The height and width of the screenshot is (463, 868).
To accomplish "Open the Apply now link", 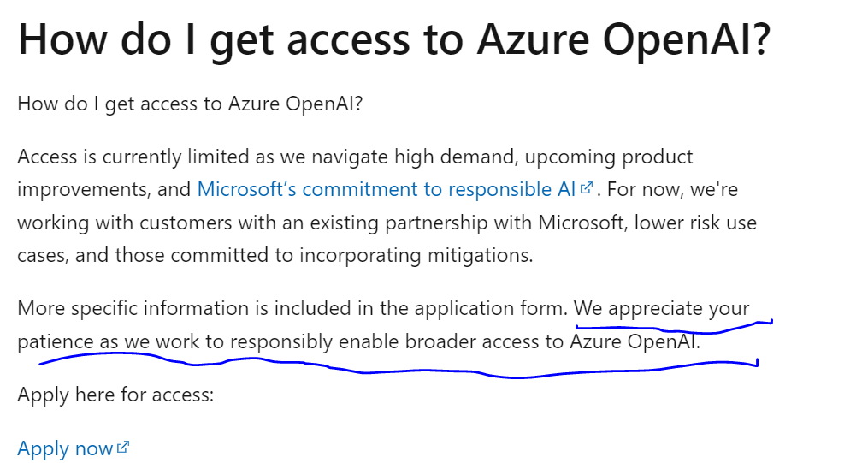I will (x=65, y=448).
